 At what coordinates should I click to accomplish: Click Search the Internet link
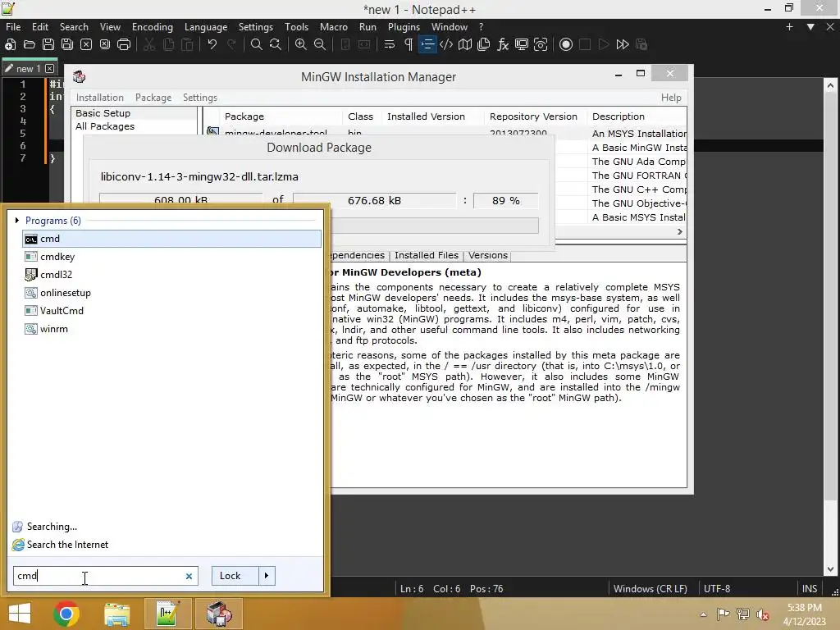pyautogui.click(x=67, y=545)
